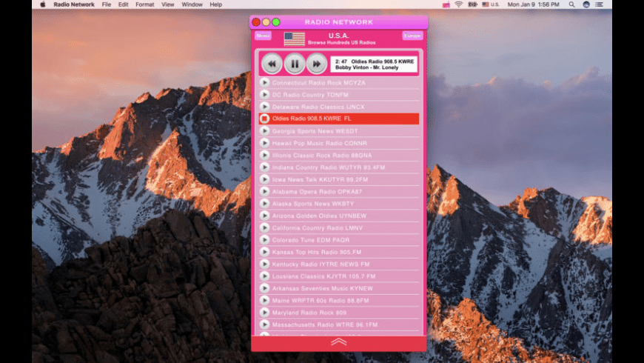Click the Siri icon in menu bar
The height and width of the screenshot is (363, 644).
click(586, 4)
